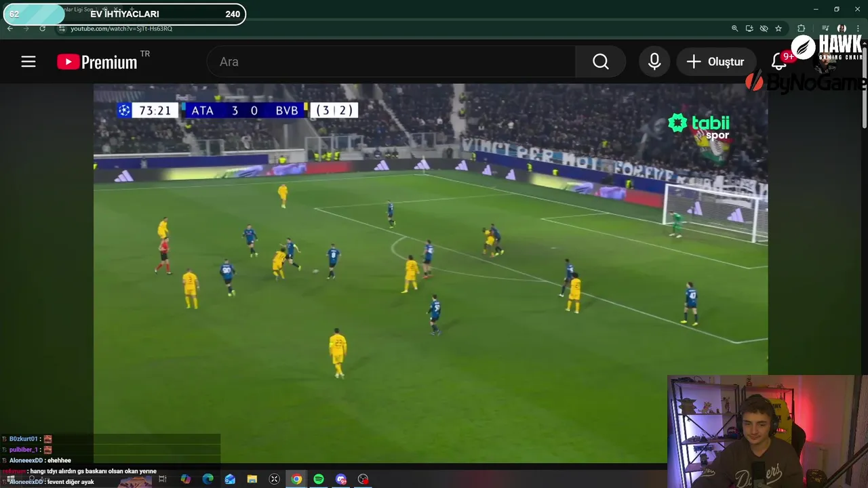Open site information icon in address bar

click(x=62, y=28)
